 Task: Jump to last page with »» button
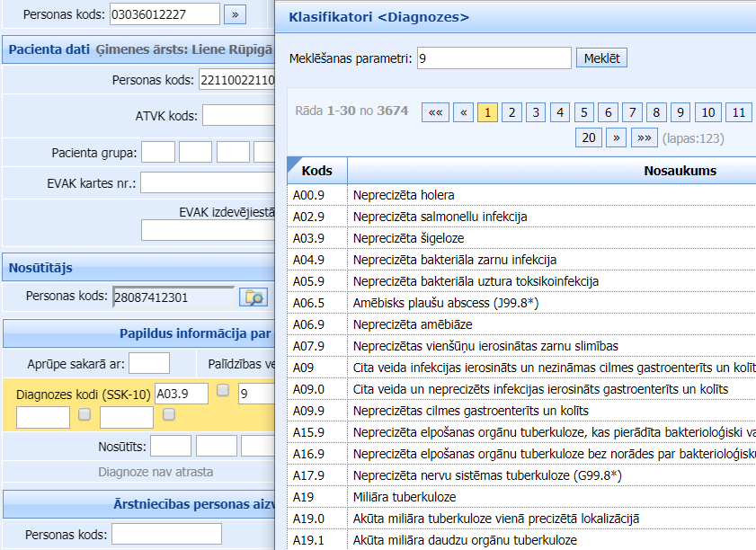point(644,137)
